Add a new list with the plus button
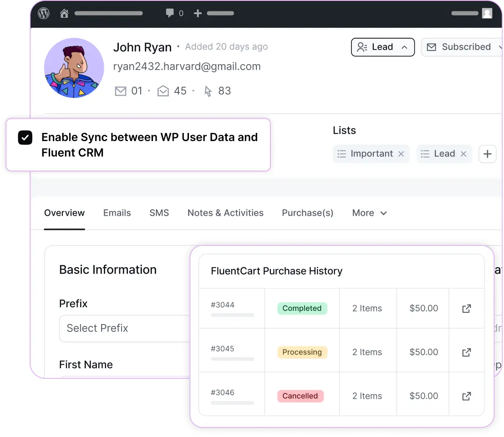504x437 pixels. (x=487, y=154)
